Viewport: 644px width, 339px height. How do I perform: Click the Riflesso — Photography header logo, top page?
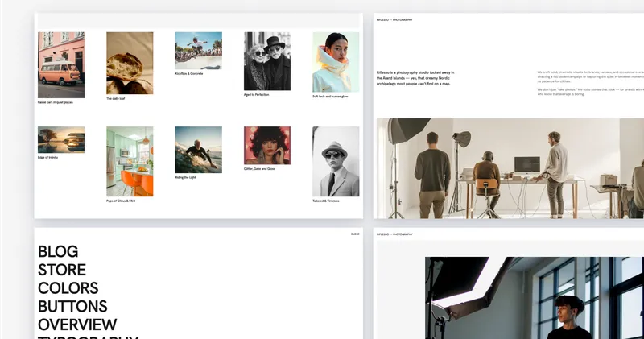point(394,19)
